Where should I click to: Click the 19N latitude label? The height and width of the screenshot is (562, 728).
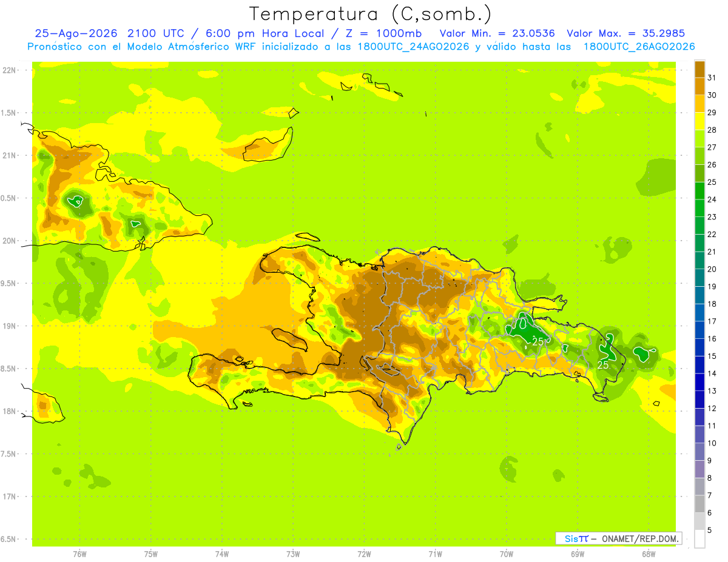9,326
